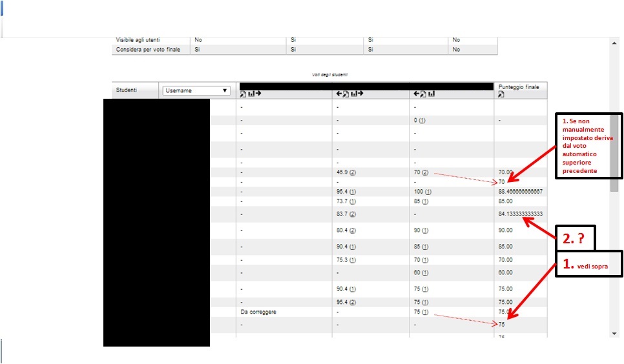Click statistics chart icon in first grade column
The width and height of the screenshot is (624, 364).
(x=250, y=94)
